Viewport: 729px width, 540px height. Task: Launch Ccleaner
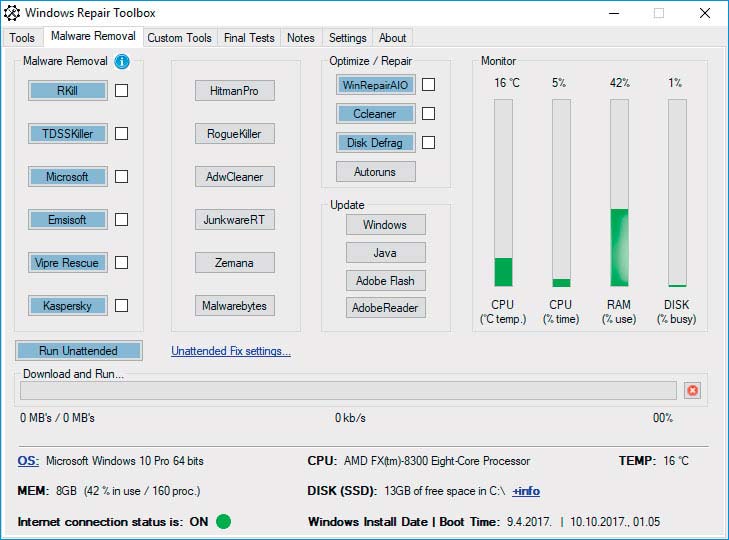pyautogui.click(x=376, y=113)
